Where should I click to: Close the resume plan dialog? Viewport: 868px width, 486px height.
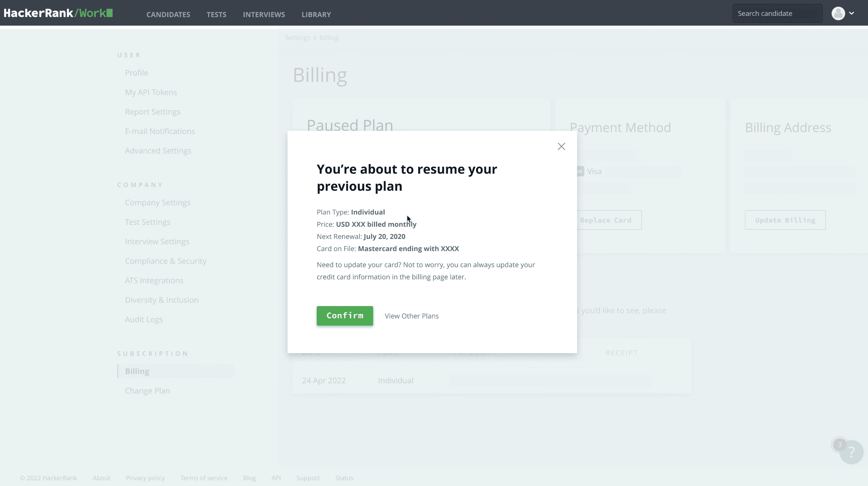(x=561, y=146)
